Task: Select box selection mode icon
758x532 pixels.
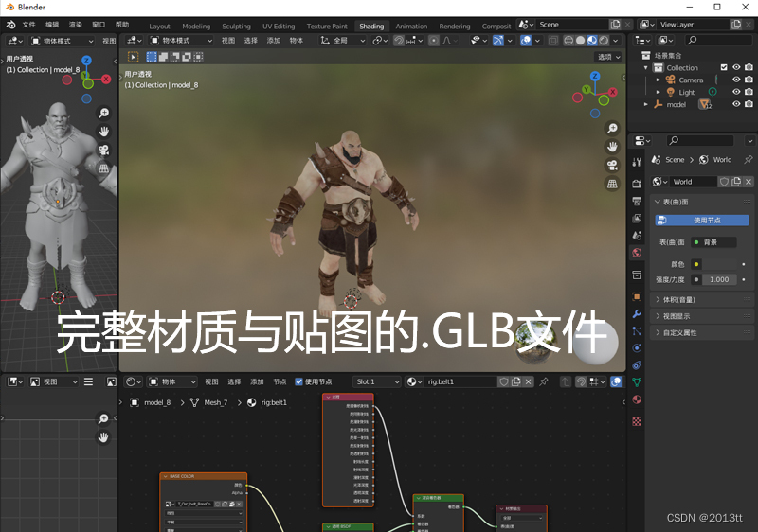Action: click(x=152, y=57)
